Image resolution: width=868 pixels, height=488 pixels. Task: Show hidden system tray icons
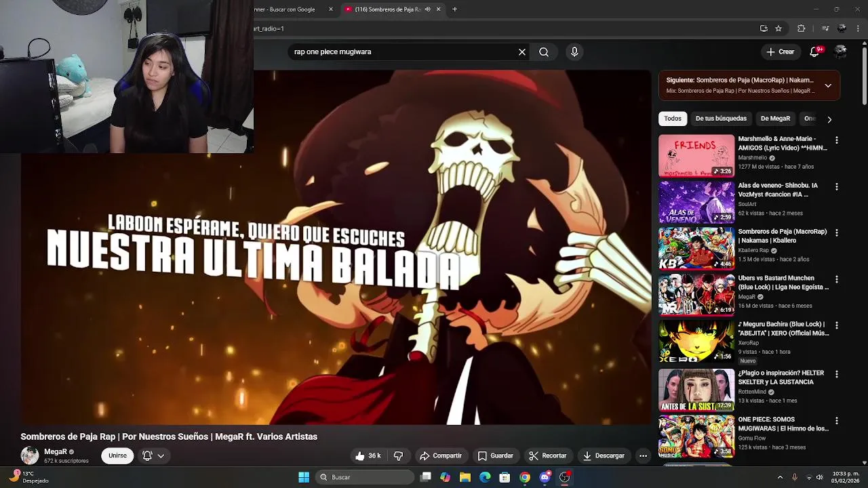780,477
